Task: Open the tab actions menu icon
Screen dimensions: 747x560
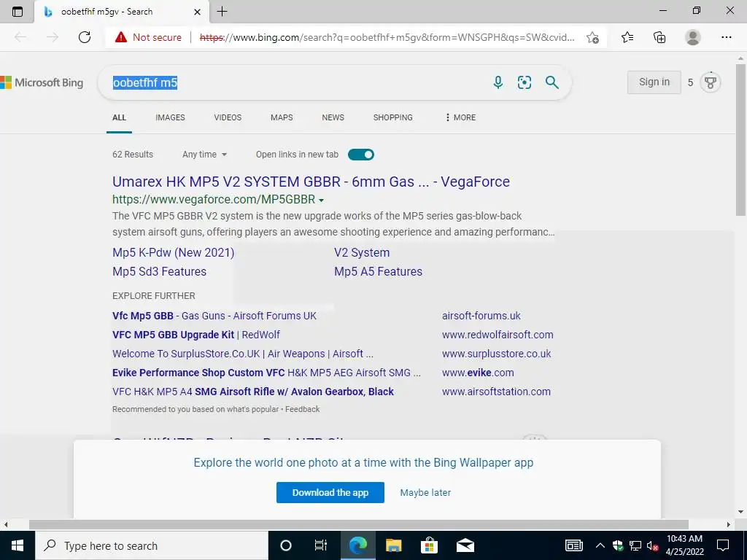Action: pos(18,12)
